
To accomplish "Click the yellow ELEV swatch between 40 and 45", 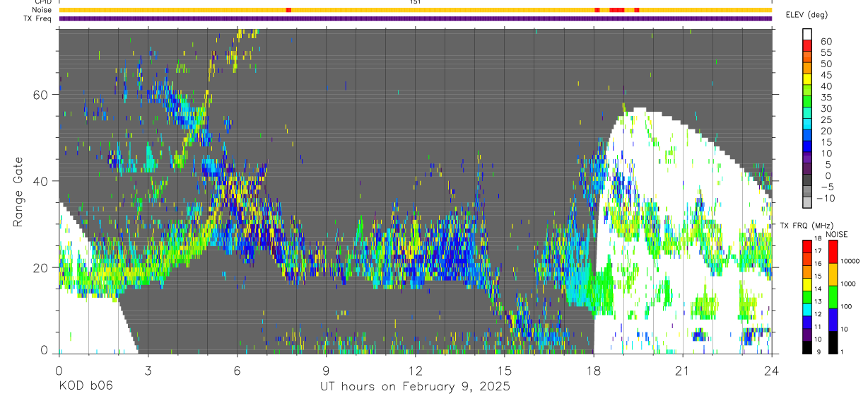I will (807, 80).
